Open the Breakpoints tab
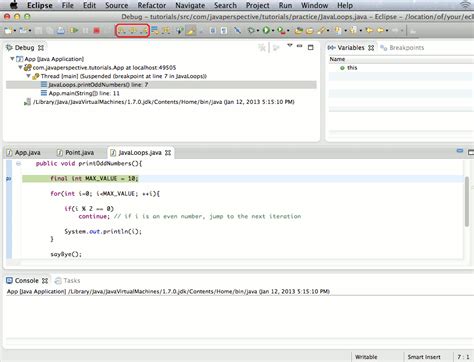Image resolution: width=474 pixels, height=362 pixels. (403, 48)
